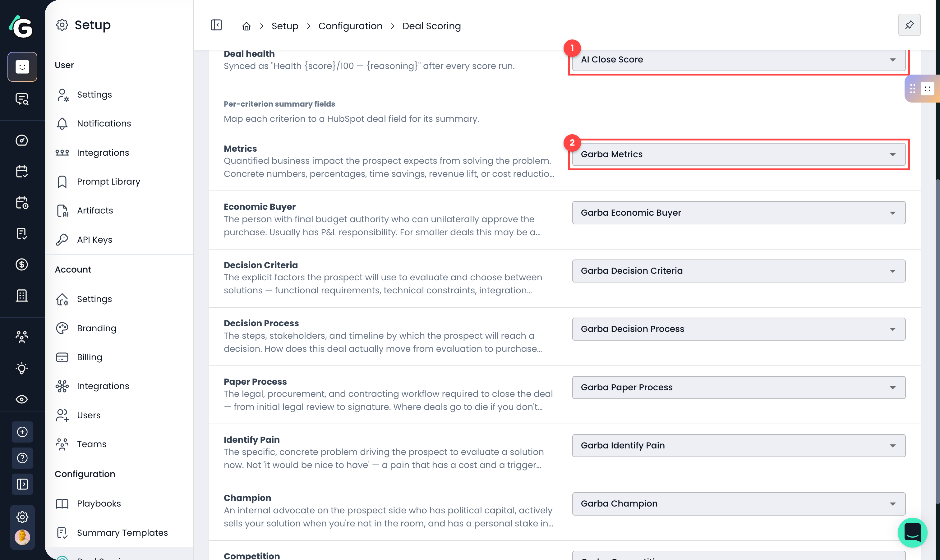
Task: Expand the Garba Decision Process dropdown
Action: [739, 329]
